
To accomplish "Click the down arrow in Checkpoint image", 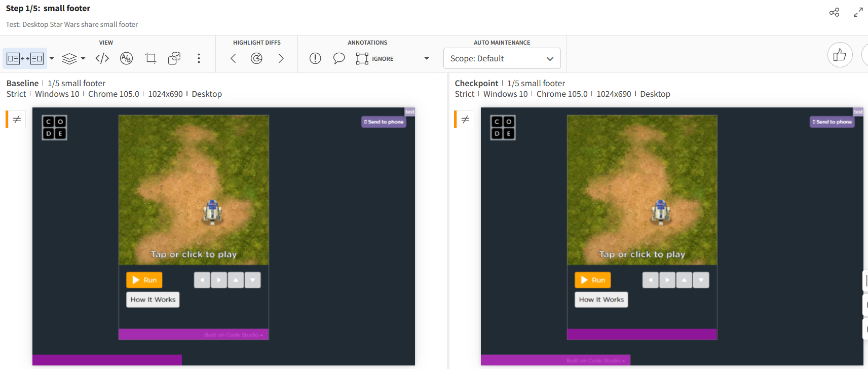I will (701, 280).
